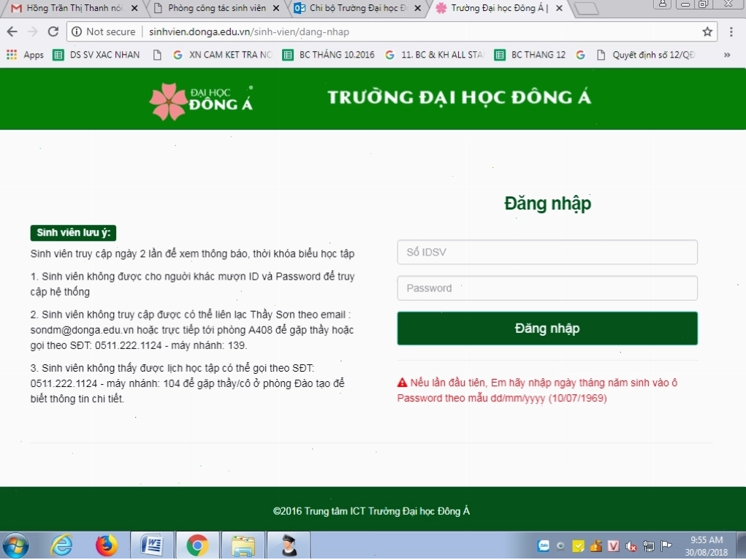Focus the Số IDSV input field

[547, 252]
